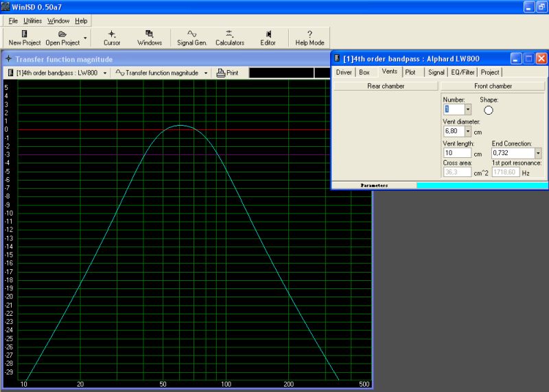Screen dimensions: 549x392
Task: Open the Editor tool
Action: (x=268, y=38)
